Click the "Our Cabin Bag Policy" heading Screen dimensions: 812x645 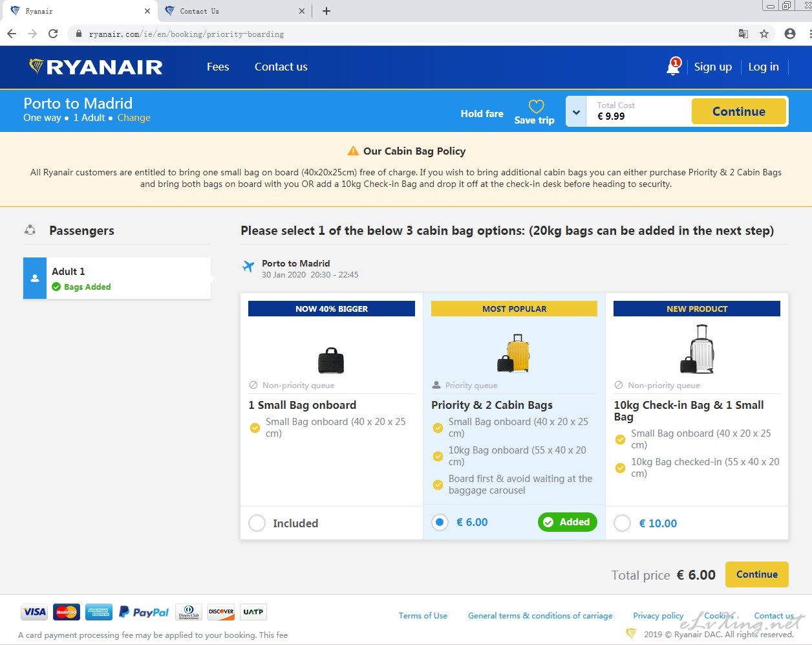coord(414,151)
